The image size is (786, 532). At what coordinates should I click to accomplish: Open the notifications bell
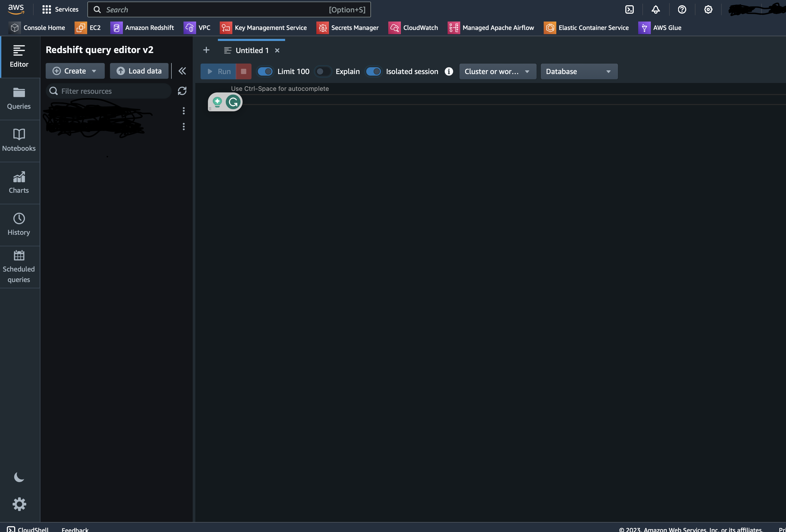coord(656,9)
